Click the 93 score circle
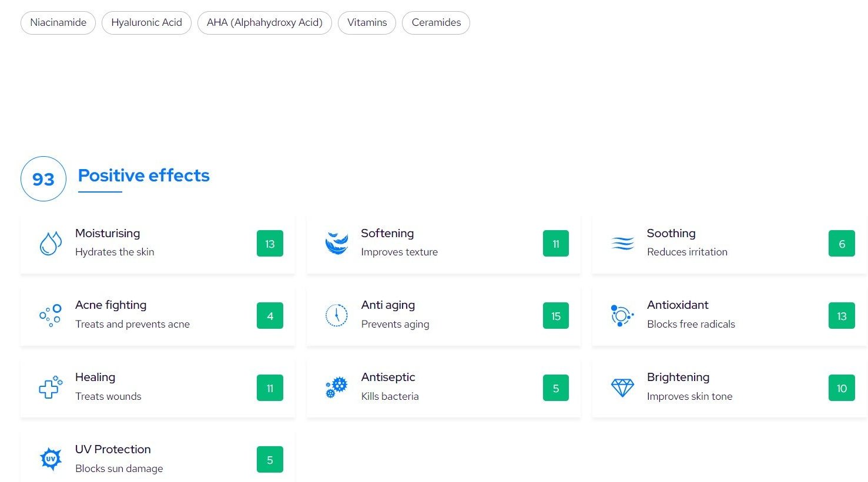Viewport: 868px width, 482px height. click(43, 179)
